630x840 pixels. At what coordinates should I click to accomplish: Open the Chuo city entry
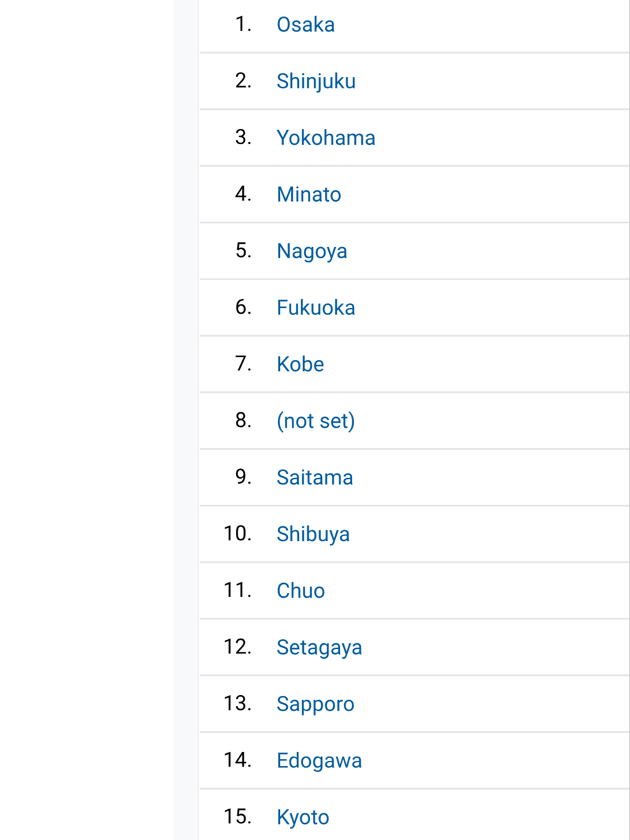300,591
